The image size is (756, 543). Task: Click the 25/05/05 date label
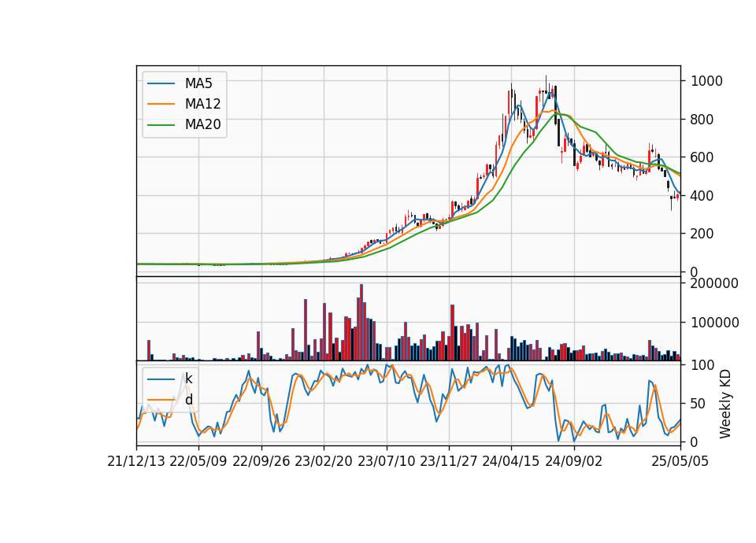point(680,461)
